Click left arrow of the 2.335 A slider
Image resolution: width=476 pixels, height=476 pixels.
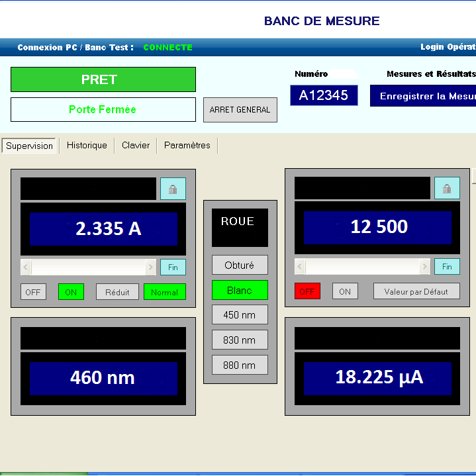tap(26, 267)
